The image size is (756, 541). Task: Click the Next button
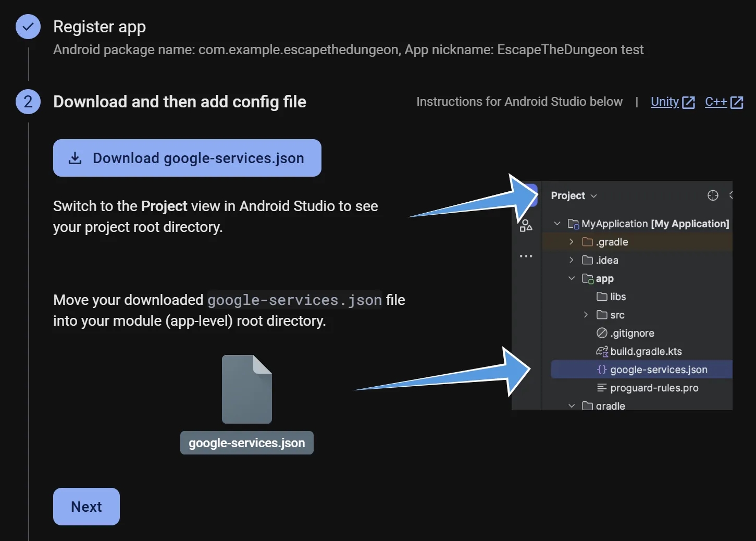pos(86,507)
